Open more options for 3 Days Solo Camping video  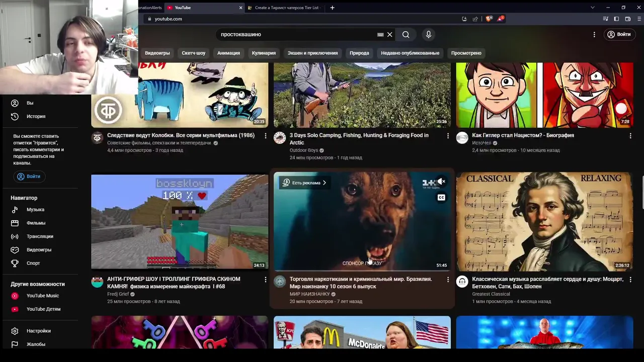coord(448,136)
